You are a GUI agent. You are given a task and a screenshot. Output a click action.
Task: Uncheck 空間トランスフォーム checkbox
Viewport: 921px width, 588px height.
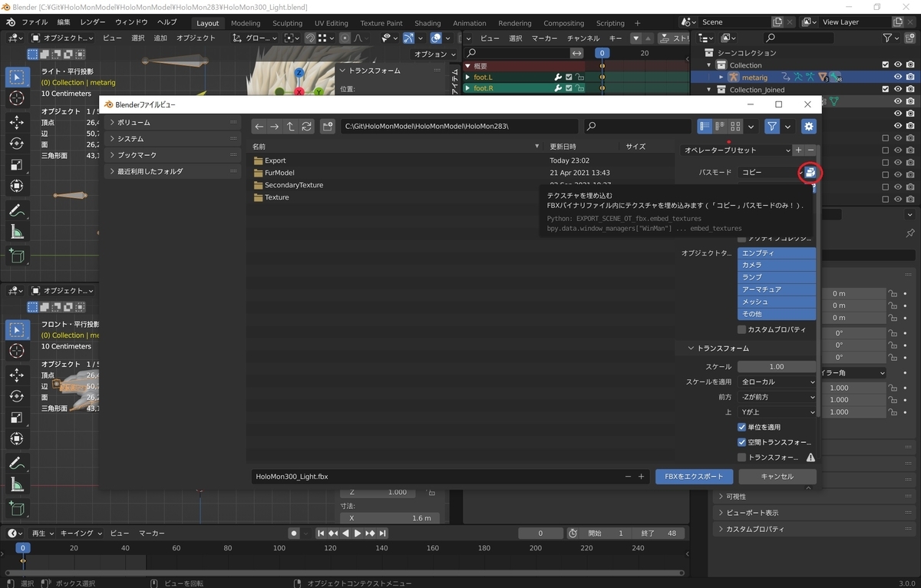tap(741, 442)
